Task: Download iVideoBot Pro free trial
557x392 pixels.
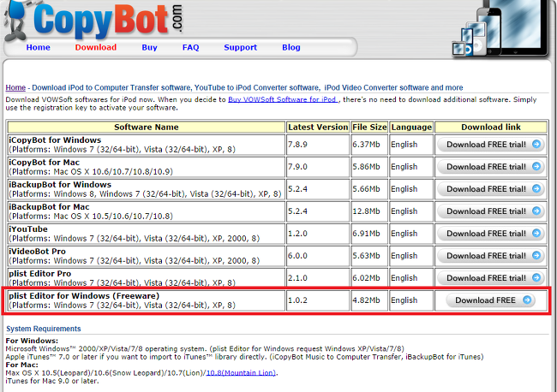Action: click(x=490, y=256)
